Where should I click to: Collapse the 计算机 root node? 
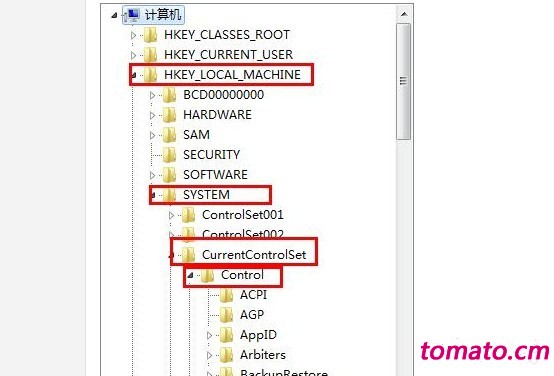pos(114,15)
